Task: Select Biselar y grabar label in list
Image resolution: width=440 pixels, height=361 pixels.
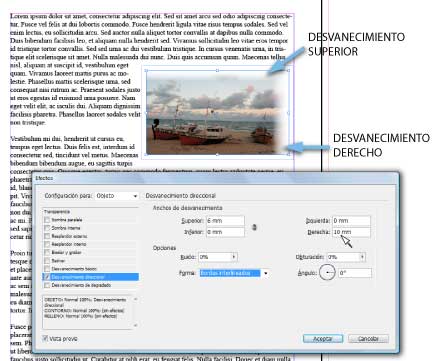Action: 66,253
